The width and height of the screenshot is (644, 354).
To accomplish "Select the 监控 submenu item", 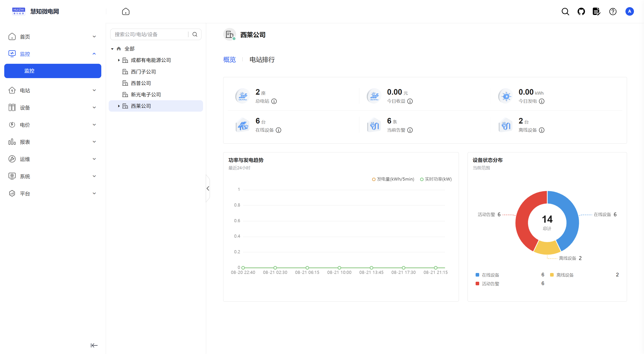I will pos(53,71).
